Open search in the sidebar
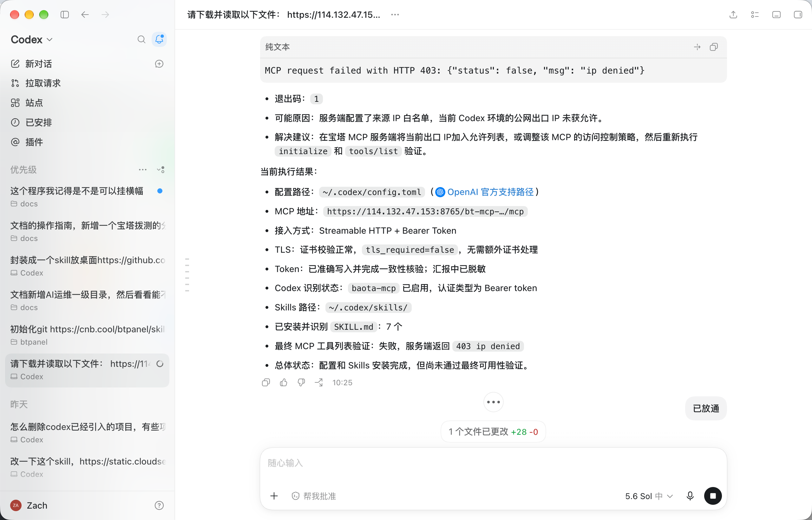Image resolution: width=812 pixels, height=520 pixels. pos(141,40)
